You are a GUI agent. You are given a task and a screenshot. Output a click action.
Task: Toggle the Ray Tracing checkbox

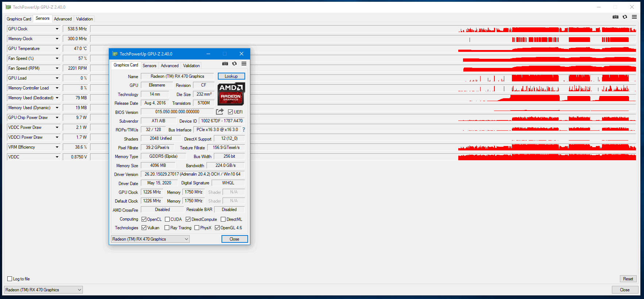167,228
